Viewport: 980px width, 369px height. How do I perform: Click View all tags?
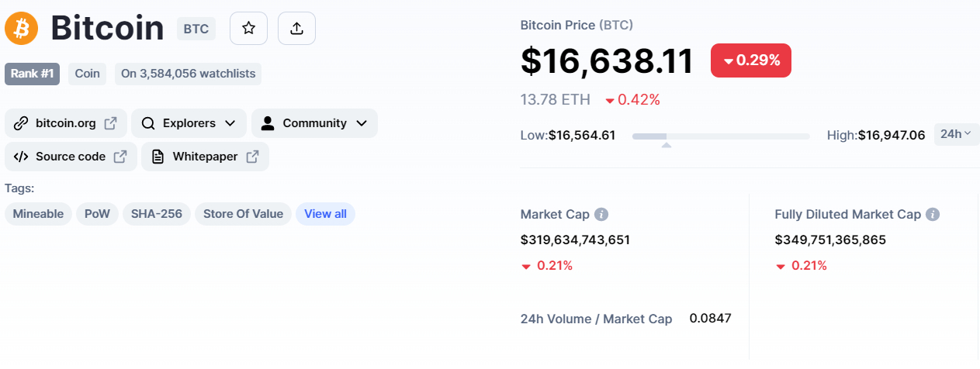coord(325,214)
